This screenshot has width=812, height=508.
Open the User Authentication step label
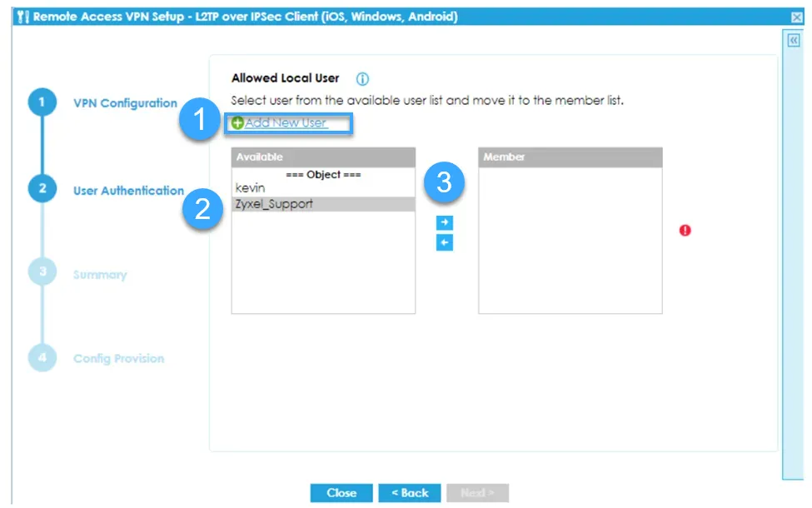click(x=128, y=191)
